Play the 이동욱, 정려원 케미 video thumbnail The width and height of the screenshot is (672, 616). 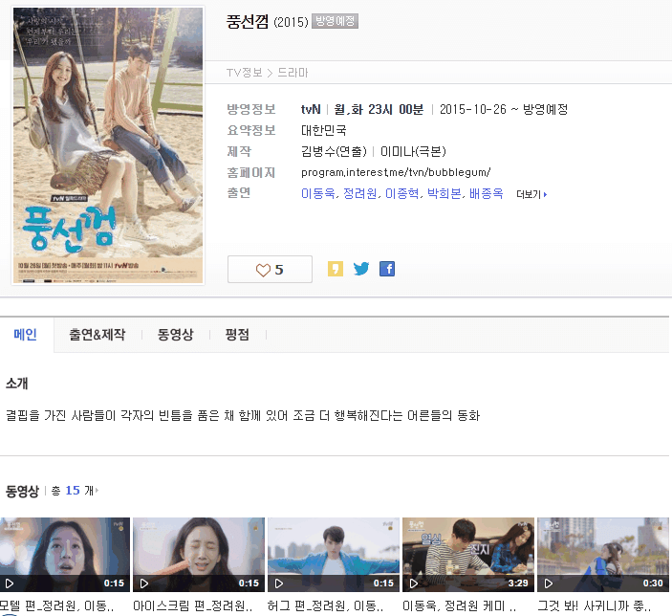pyautogui.click(x=468, y=555)
